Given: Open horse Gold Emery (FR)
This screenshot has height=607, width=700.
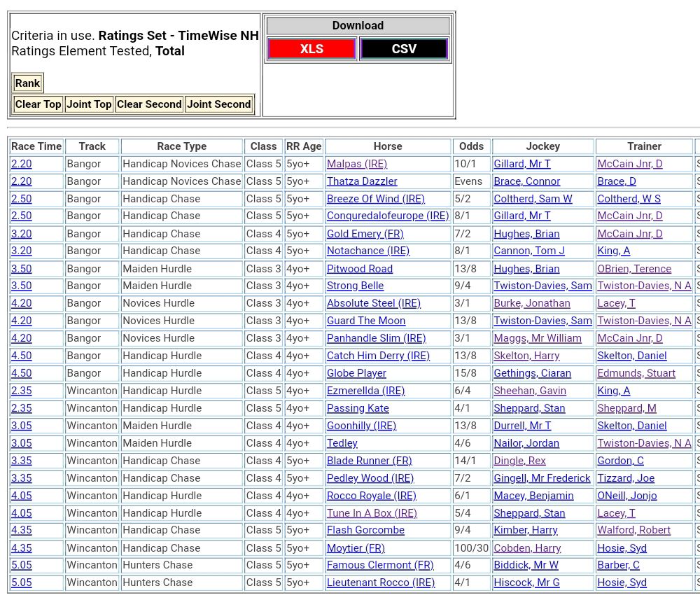Looking at the screenshot, I should (365, 234).
